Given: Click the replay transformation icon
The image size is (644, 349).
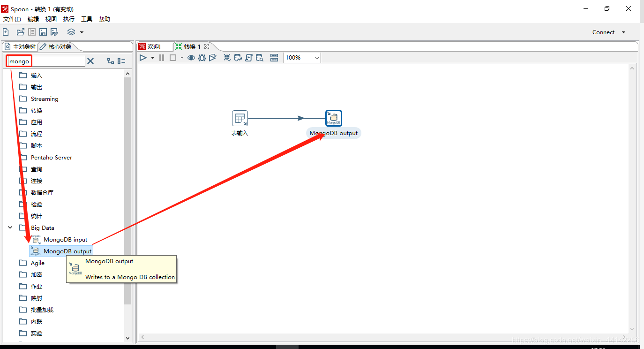Looking at the screenshot, I should (213, 58).
